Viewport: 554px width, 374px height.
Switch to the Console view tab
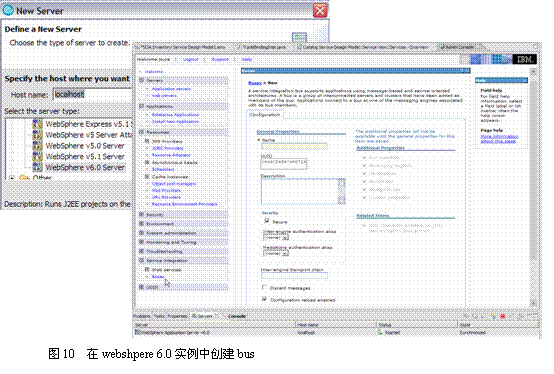(237, 316)
